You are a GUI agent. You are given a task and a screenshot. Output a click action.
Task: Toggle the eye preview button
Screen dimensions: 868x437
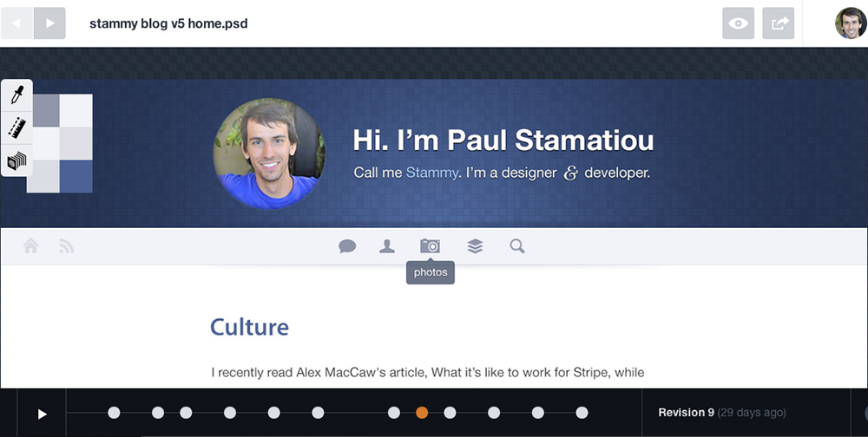click(738, 23)
